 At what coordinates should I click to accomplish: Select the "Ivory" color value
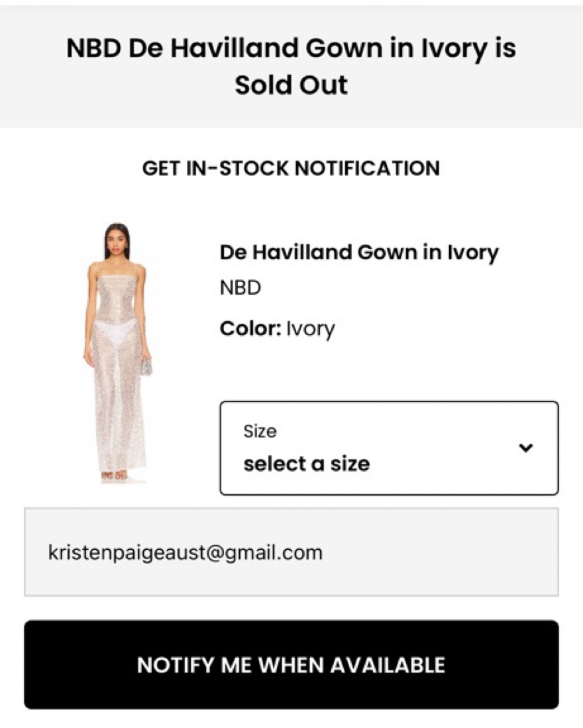(310, 329)
